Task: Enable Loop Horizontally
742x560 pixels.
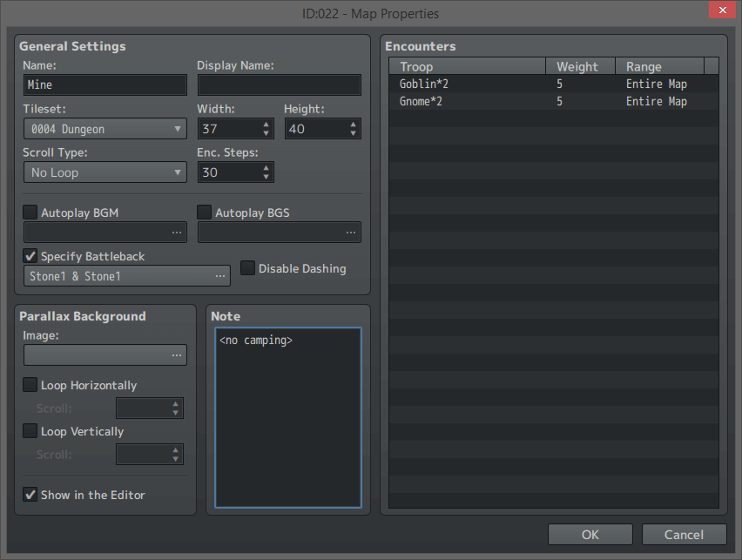Action: tap(30, 385)
